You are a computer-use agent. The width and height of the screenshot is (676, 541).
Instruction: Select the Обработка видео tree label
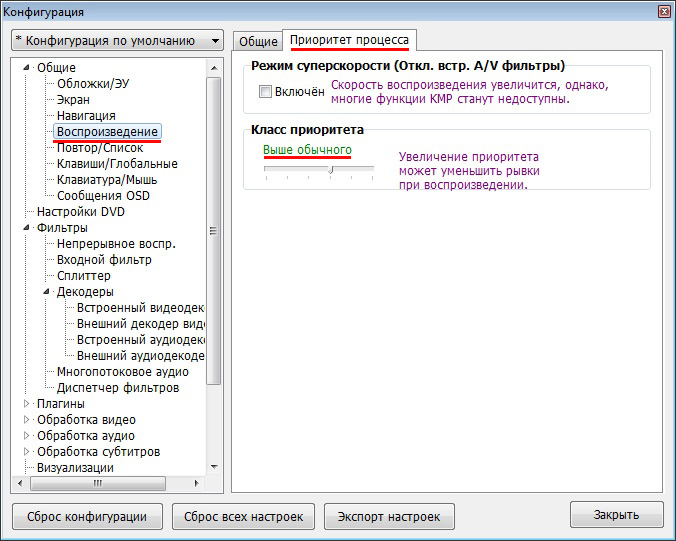(86, 419)
